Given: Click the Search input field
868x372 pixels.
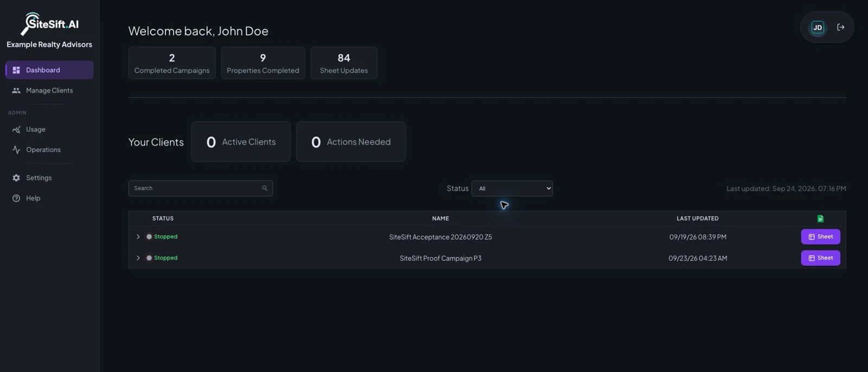Looking at the screenshot, I should [x=200, y=188].
